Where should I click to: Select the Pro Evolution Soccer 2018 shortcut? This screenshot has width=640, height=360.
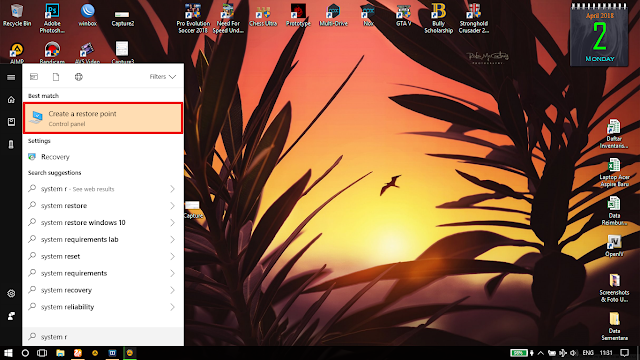193,18
